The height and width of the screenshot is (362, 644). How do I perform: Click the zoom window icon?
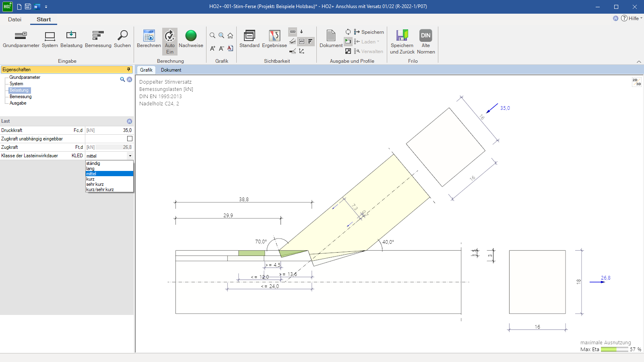(x=221, y=35)
